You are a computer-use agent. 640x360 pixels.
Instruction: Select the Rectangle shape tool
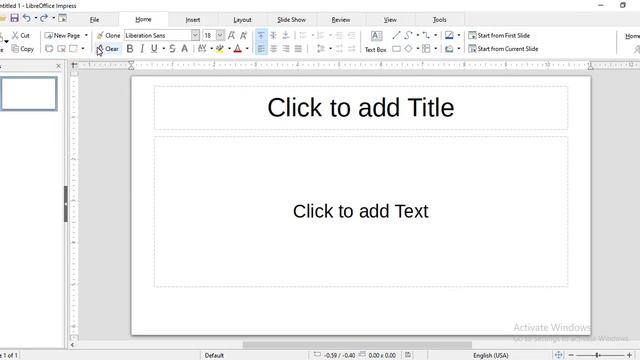pyautogui.click(x=396, y=49)
